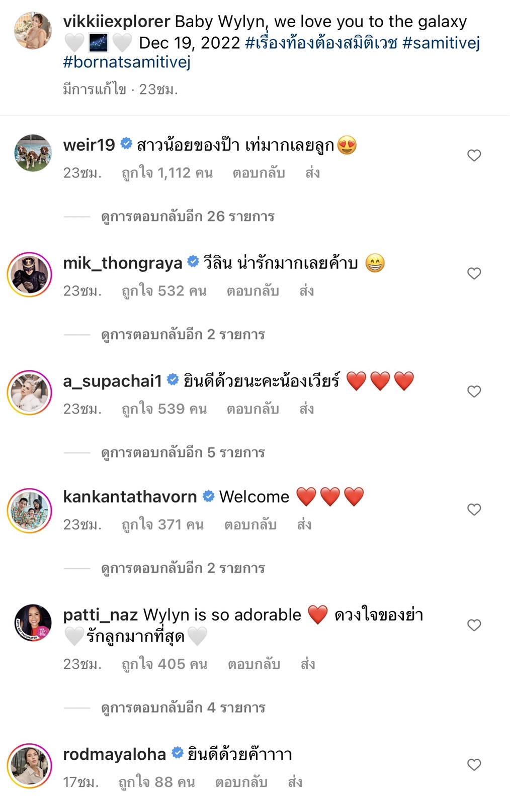Tap the heart next to mik_thongraya's comment

[474, 273]
